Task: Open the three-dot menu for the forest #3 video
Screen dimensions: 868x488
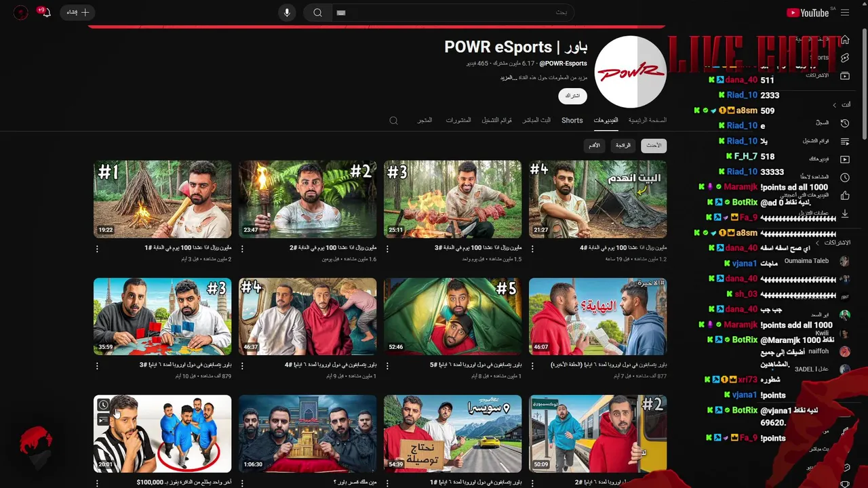Action: pyautogui.click(x=387, y=249)
